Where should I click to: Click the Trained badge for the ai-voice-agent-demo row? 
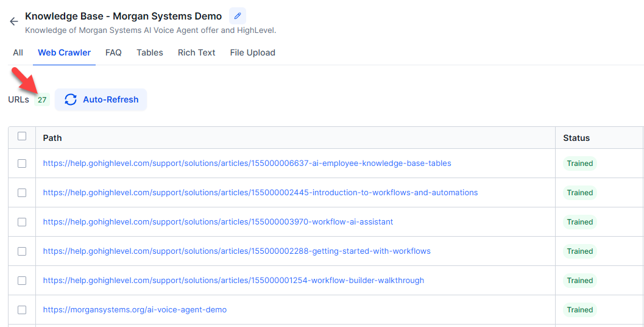580,310
